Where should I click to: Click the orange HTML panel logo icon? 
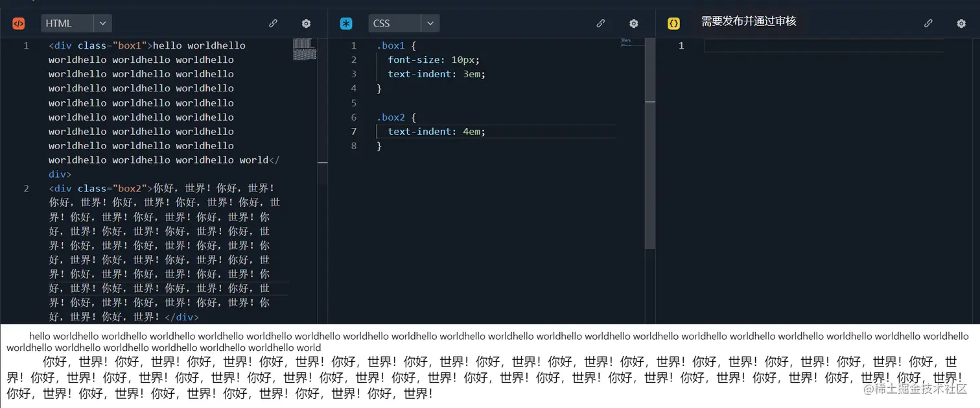tap(19, 23)
